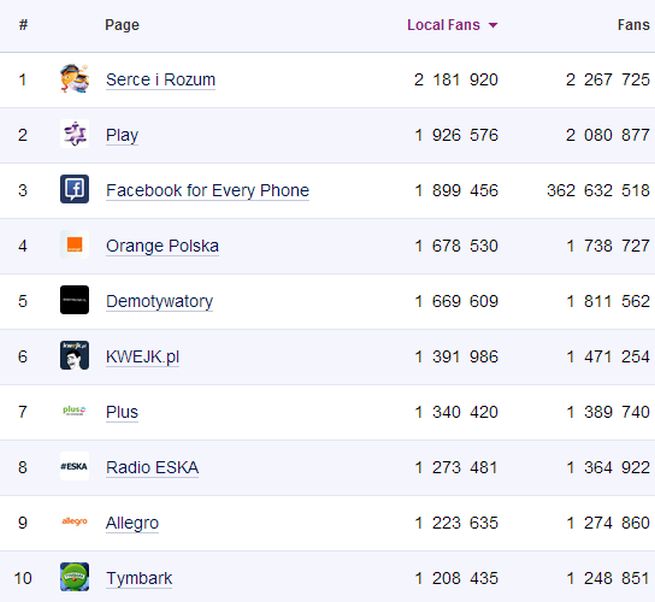Sort table by Local Fans column
This screenshot has height=602, width=655.
pyautogui.click(x=443, y=25)
